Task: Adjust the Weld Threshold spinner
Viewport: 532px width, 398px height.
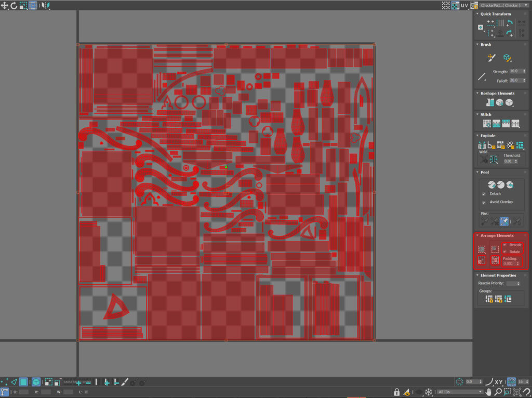Action: click(x=516, y=162)
